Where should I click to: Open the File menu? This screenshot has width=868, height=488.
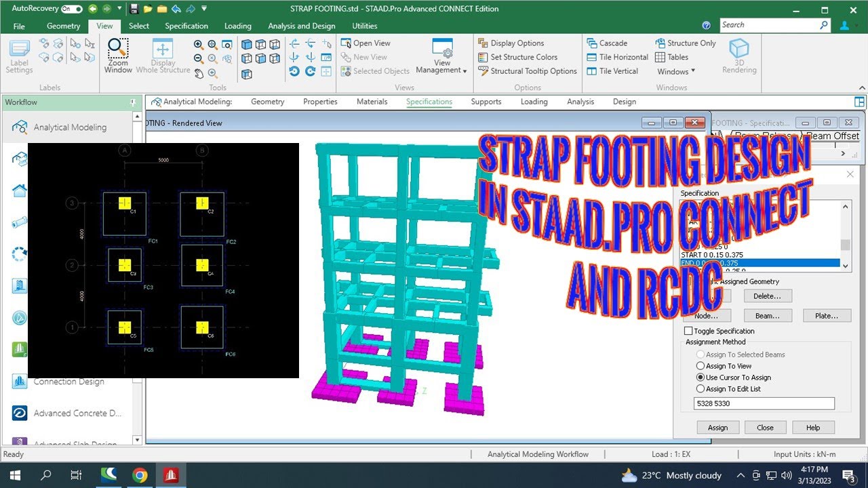(x=19, y=26)
